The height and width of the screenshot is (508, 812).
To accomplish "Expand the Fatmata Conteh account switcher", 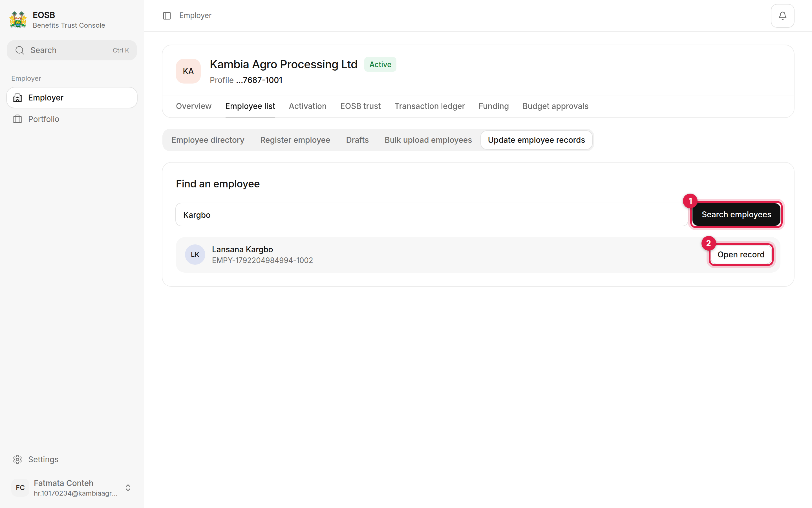I will 128,487.
